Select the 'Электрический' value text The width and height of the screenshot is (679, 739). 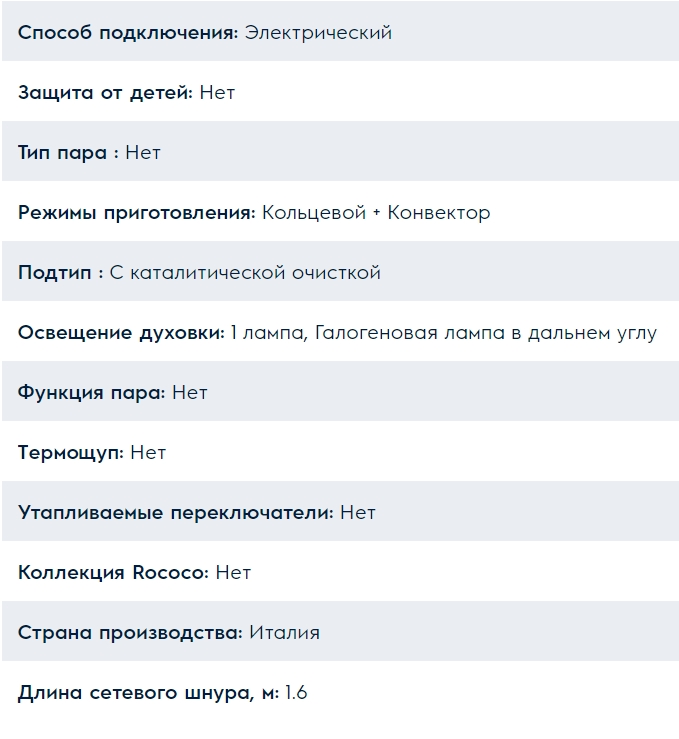point(318,33)
